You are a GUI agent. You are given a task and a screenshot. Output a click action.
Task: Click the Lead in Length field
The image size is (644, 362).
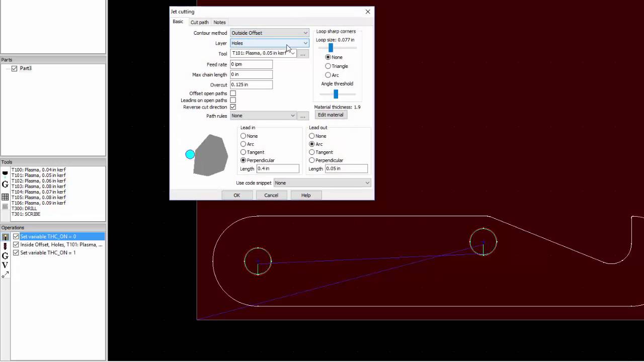point(278,169)
